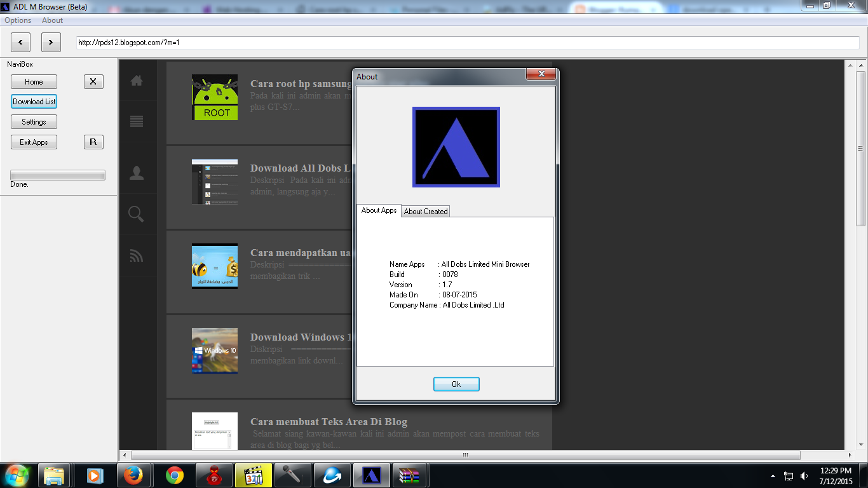Open the blog list menu icon
The image size is (868, 488).
[x=137, y=121]
